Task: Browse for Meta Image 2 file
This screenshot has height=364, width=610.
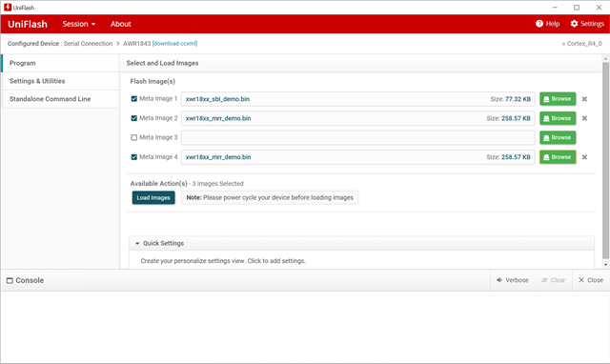Action: (558, 118)
